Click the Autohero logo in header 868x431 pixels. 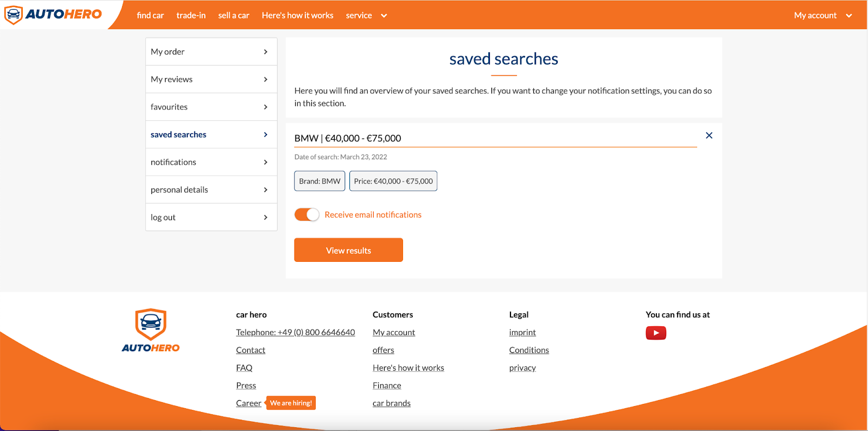53,15
